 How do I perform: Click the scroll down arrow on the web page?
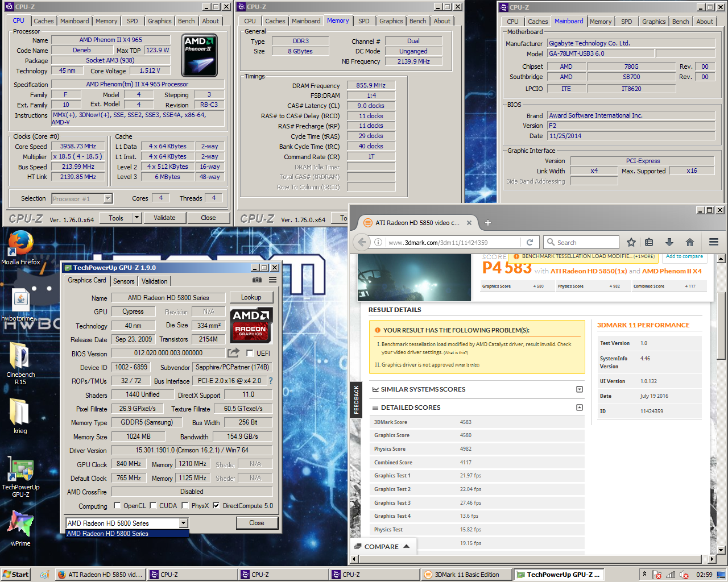721,550
